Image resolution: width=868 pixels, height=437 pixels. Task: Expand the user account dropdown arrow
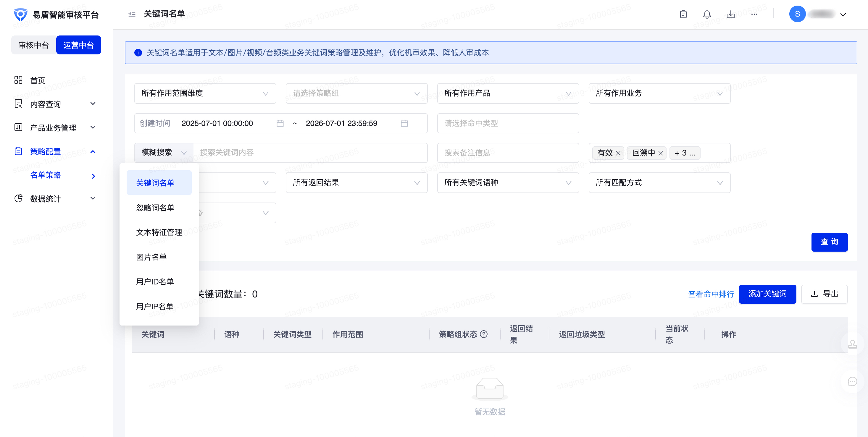click(843, 14)
